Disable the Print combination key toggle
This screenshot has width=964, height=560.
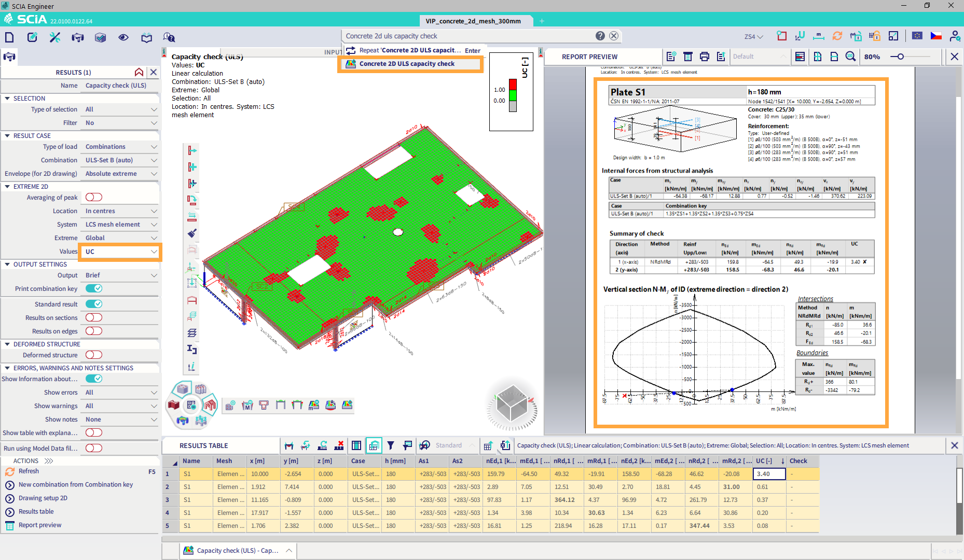click(93, 288)
